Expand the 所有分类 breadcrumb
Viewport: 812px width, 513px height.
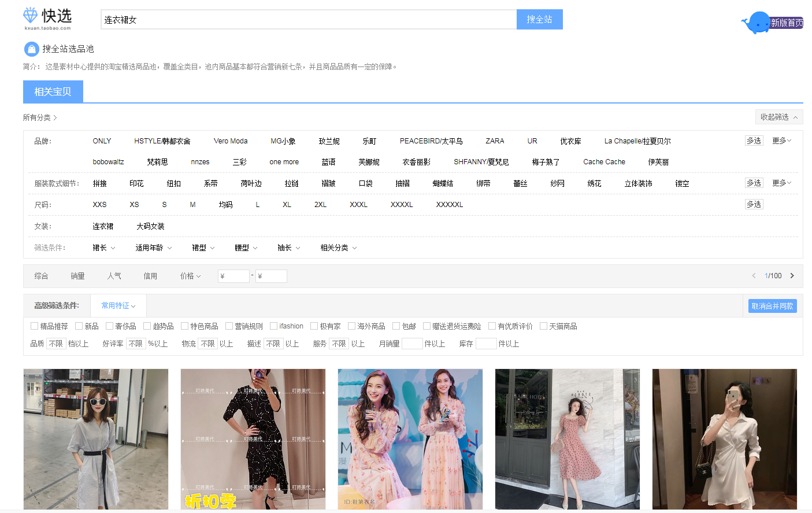40,117
